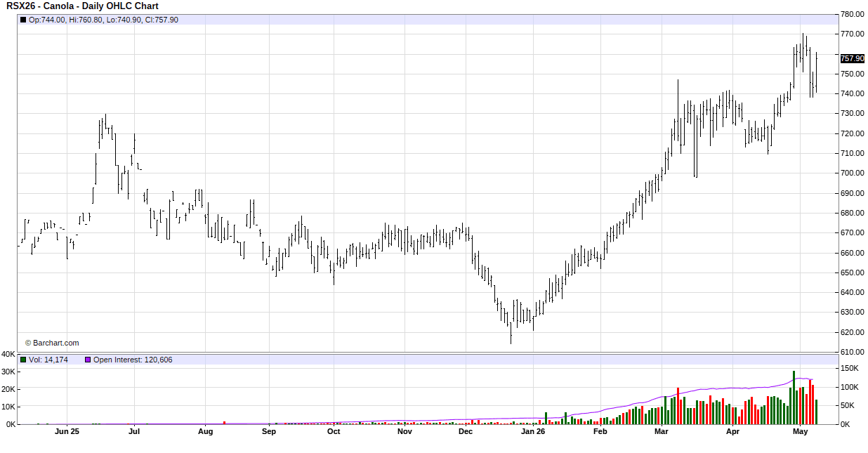The image size is (868, 453).
Task: Select the May date axis label
Action: pyautogui.click(x=800, y=432)
